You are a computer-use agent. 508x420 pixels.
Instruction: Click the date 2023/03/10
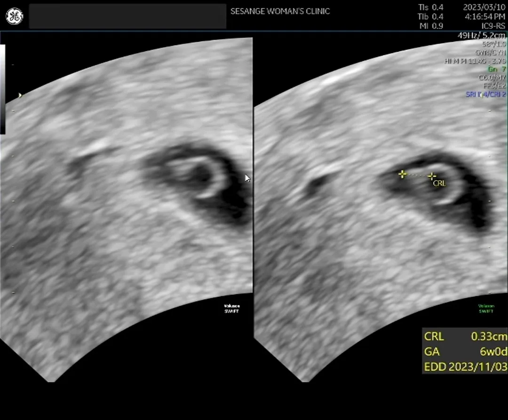484,7
